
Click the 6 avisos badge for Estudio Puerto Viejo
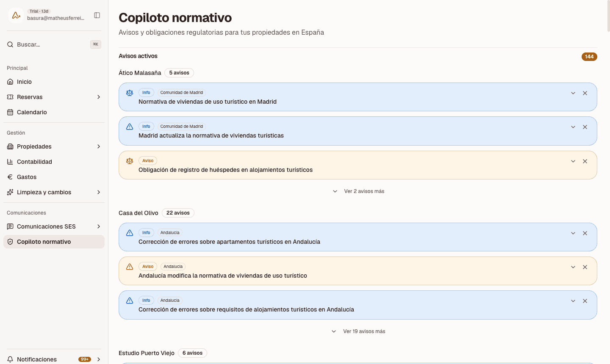pyautogui.click(x=192, y=353)
